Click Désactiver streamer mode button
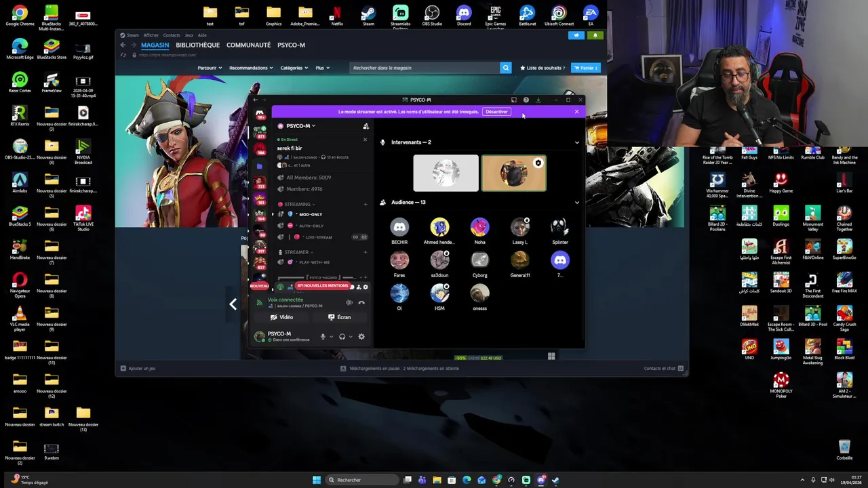The image size is (868, 488). pos(496,112)
